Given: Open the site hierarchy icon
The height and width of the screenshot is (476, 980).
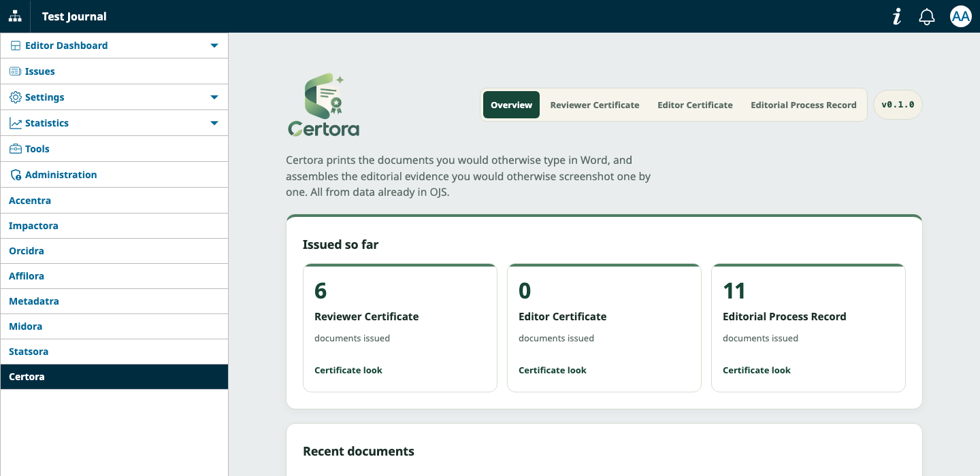Looking at the screenshot, I should click(15, 16).
